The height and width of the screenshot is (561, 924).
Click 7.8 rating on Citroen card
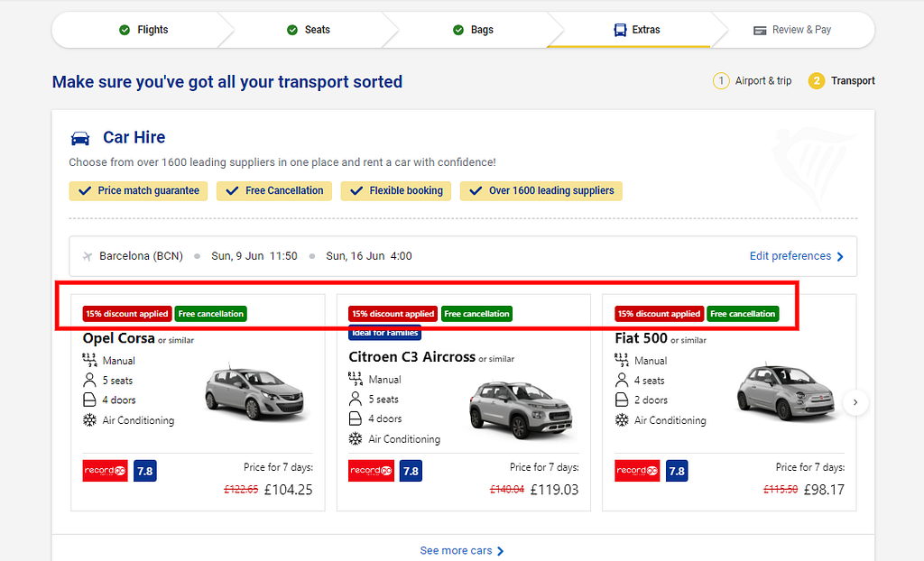click(411, 471)
